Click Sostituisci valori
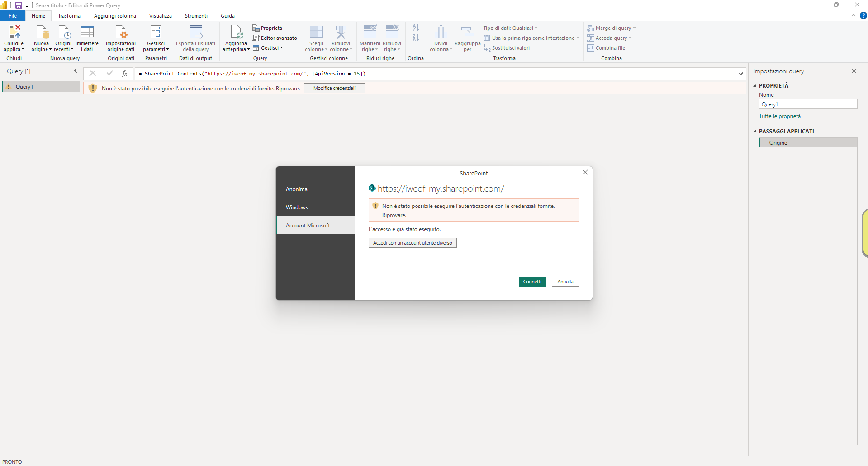The width and height of the screenshot is (868, 466). click(x=507, y=48)
